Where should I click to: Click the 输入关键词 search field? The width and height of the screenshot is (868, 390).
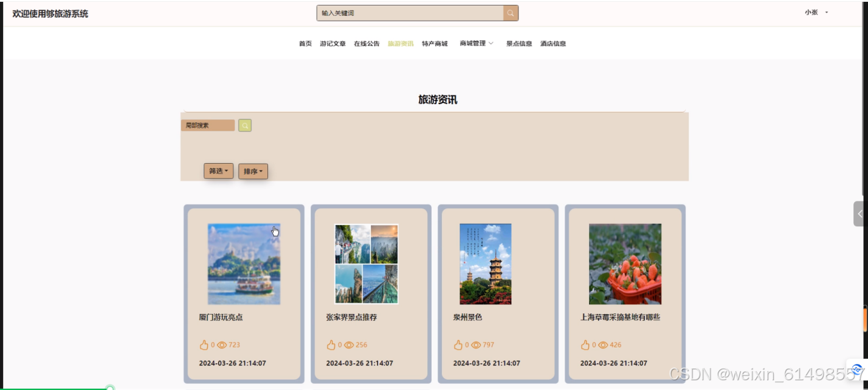[410, 13]
